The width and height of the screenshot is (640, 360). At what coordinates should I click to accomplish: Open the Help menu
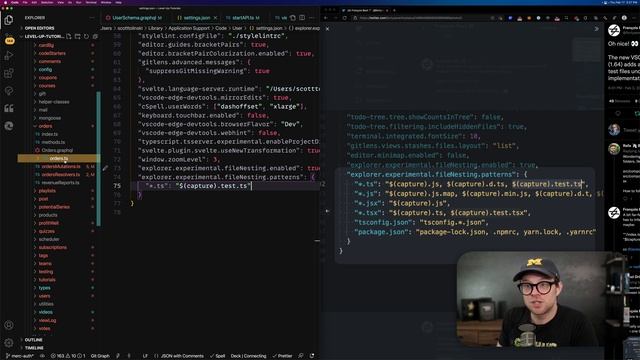118,2
